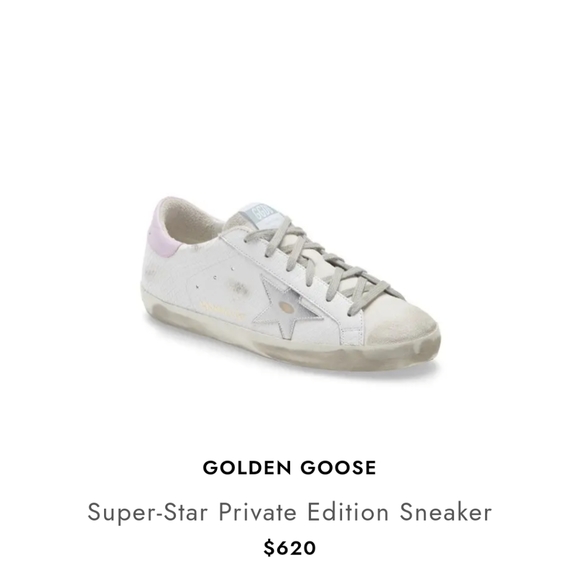Click the word "GOLDEN" in the brand heading
This screenshot has width=579, height=580.
tap(248, 468)
